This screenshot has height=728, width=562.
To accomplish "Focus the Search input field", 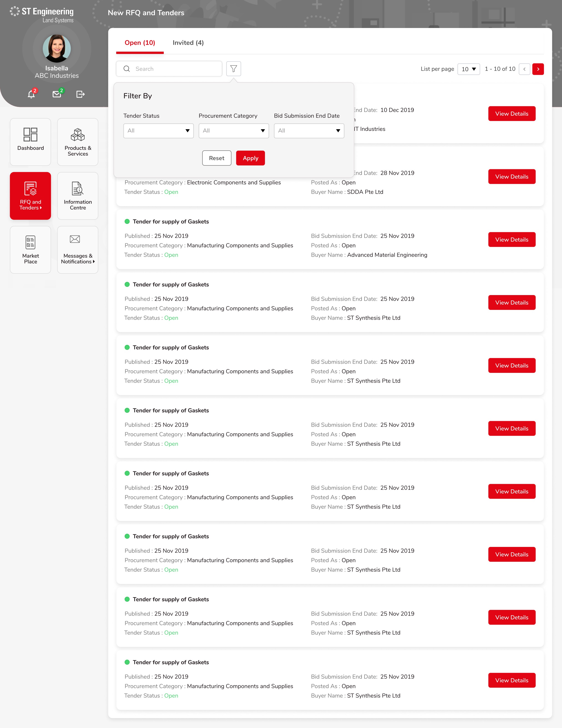I will coord(169,69).
